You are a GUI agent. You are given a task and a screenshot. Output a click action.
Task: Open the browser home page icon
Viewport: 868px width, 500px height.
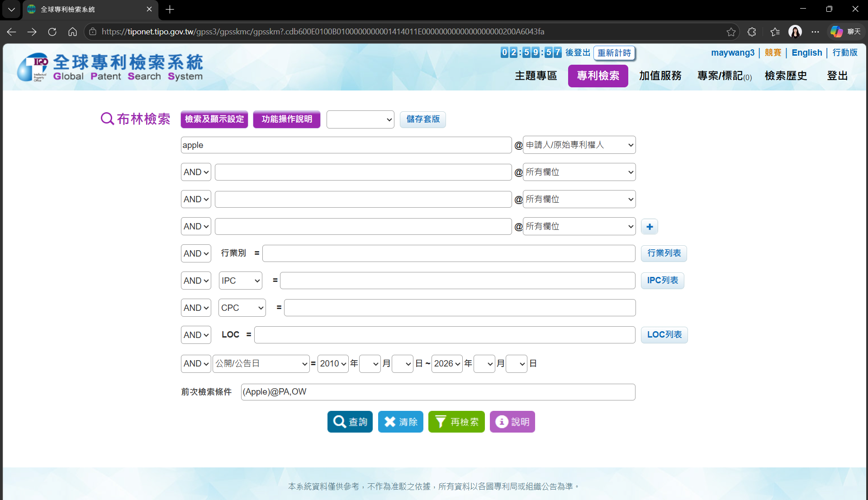[72, 32]
